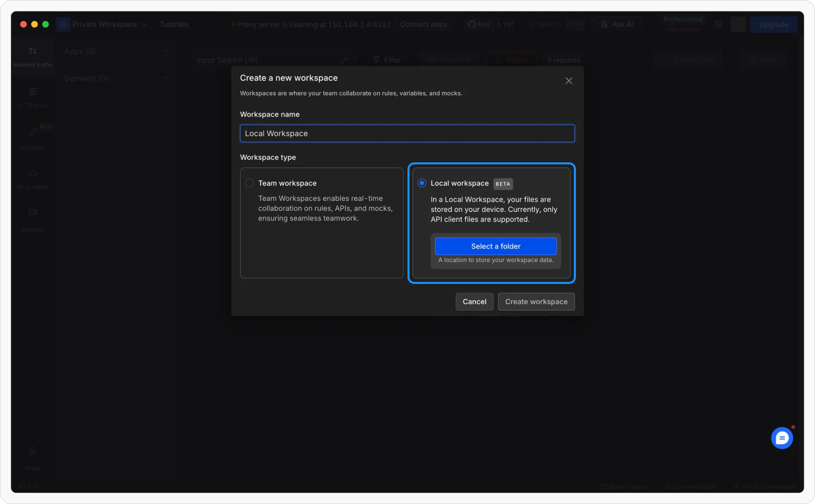Image resolution: width=815 pixels, height=504 pixels.
Task: Open the Tutorials menu item
Action: [x=174, y=24]
